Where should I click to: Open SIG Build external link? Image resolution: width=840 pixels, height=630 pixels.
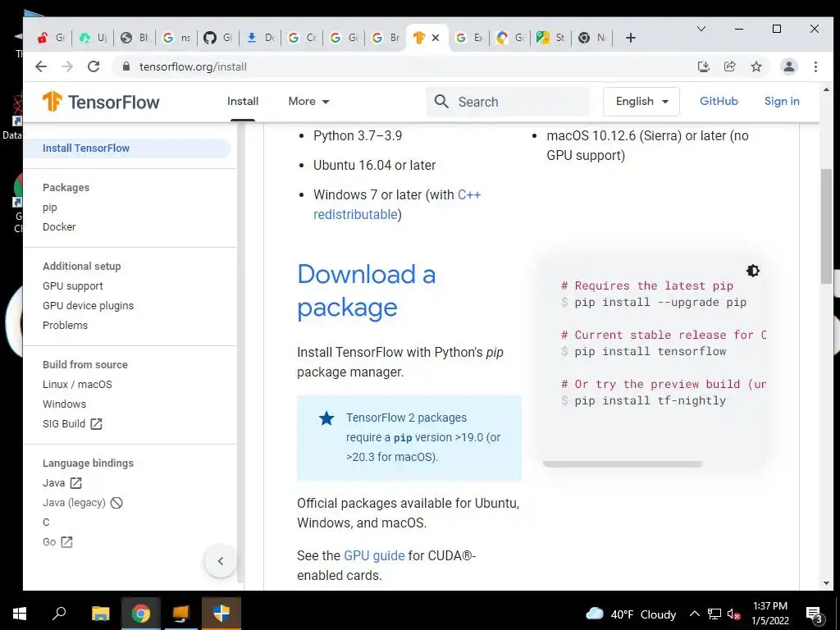[72, 424]
